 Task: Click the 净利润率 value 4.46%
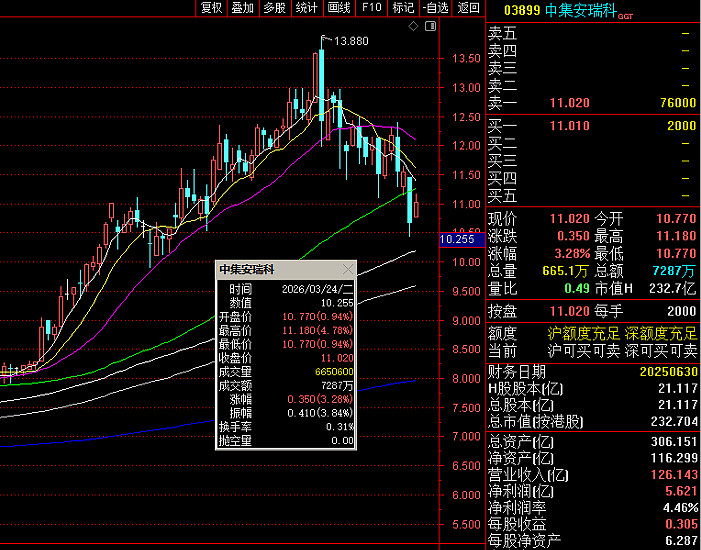coord(680,508)
